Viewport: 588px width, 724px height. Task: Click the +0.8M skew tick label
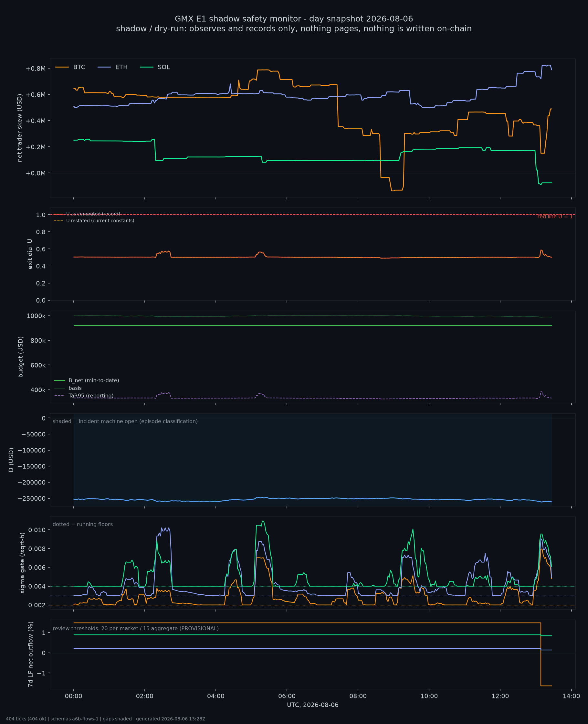[x=36, y=69]
